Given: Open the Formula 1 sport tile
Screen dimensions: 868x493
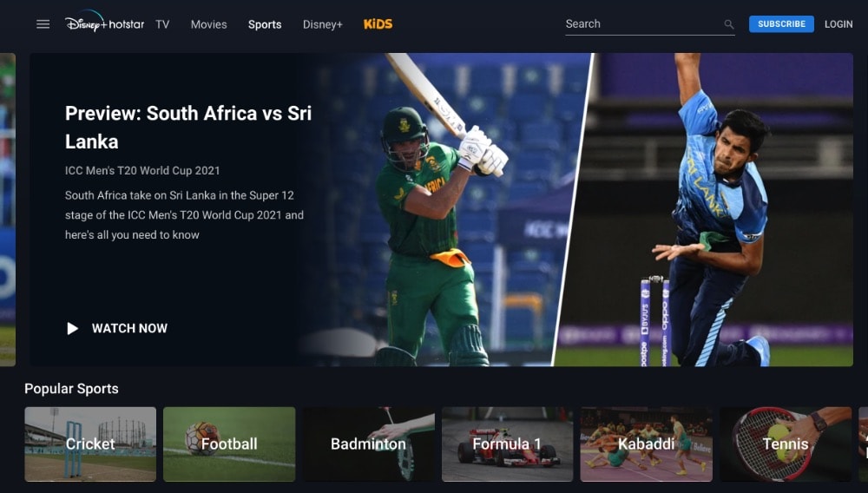Looking at the screenshot, I should 507,444.
